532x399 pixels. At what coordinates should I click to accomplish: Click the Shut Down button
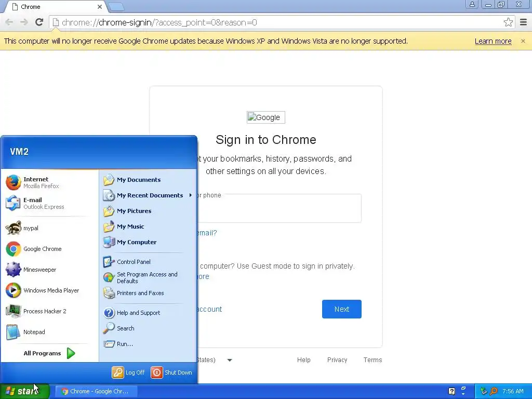(171, 373)
